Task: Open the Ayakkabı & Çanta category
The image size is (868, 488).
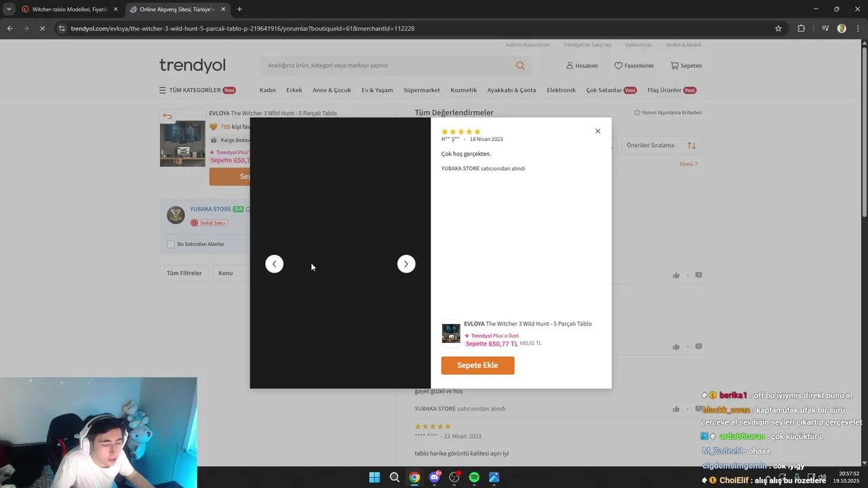Action: (x=511, y=90)
